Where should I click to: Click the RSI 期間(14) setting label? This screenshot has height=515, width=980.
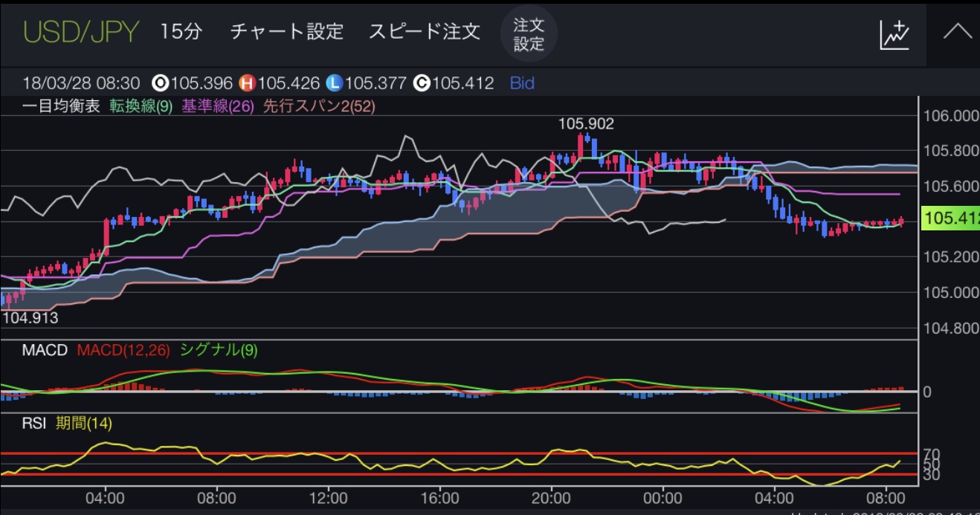point(84,424)
